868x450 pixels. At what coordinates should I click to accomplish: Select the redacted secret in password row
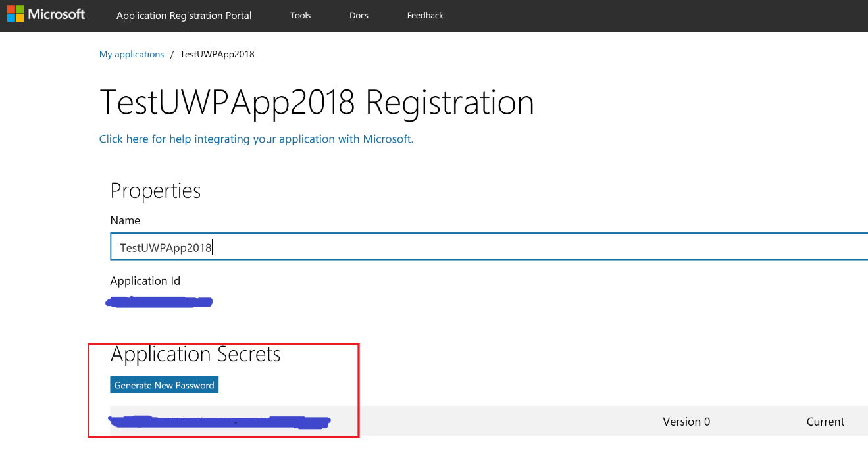(x=220, y=422)
